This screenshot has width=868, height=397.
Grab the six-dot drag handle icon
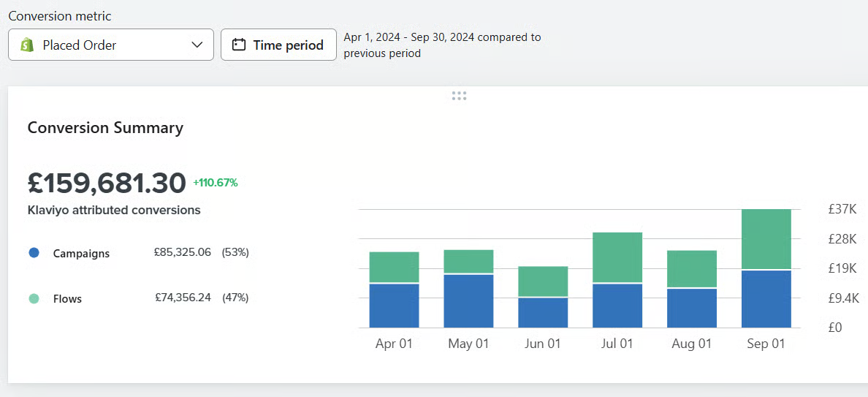[x=459, y=96]
